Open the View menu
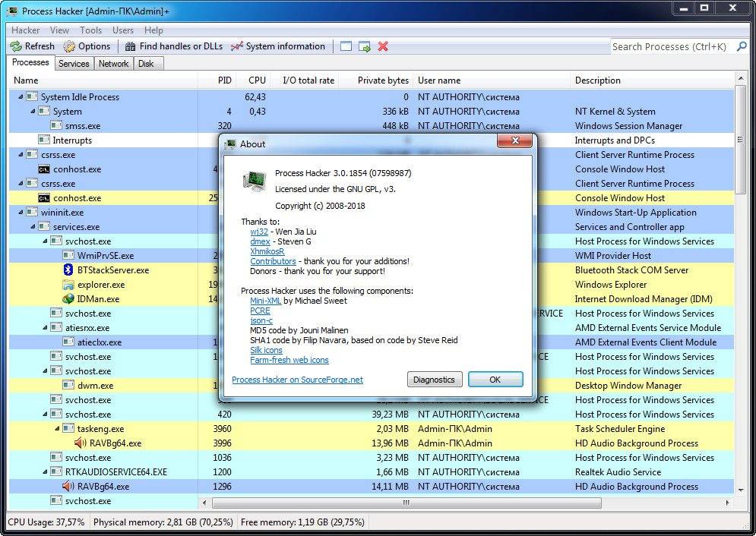This screenshot has height=536, width=756. tap(59, 30)
